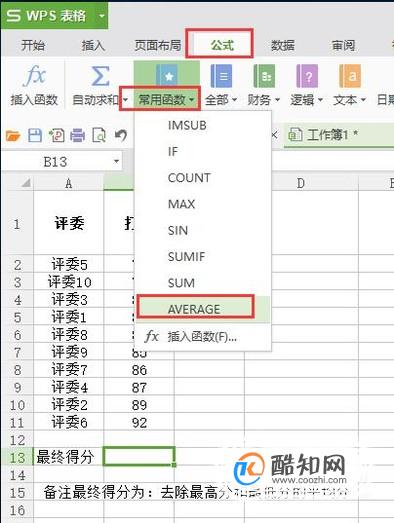Click inside the B13 Name Box
Viewport: 394px width, 523px height.
(x=55, y=162)
